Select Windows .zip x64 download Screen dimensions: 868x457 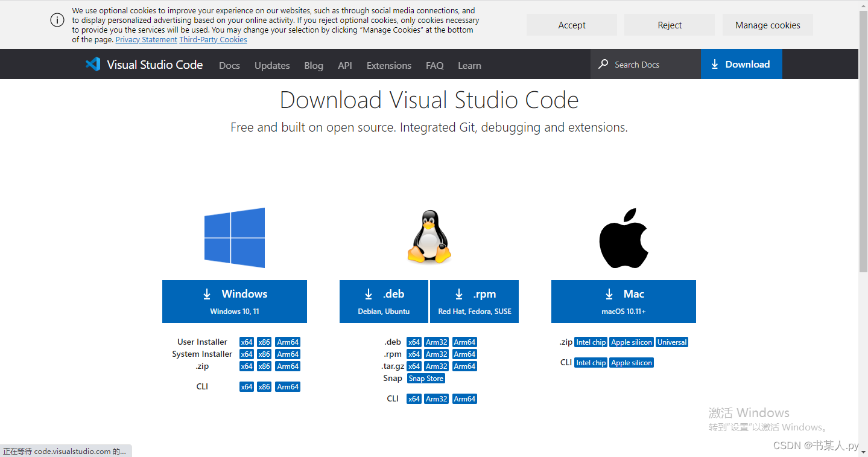pos(247,366)
